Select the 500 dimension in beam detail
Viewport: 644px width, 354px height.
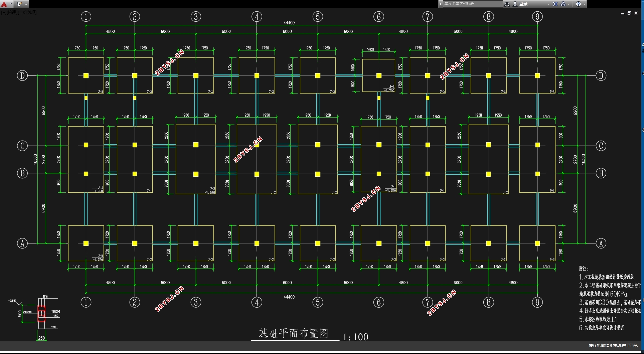point(20,314)
